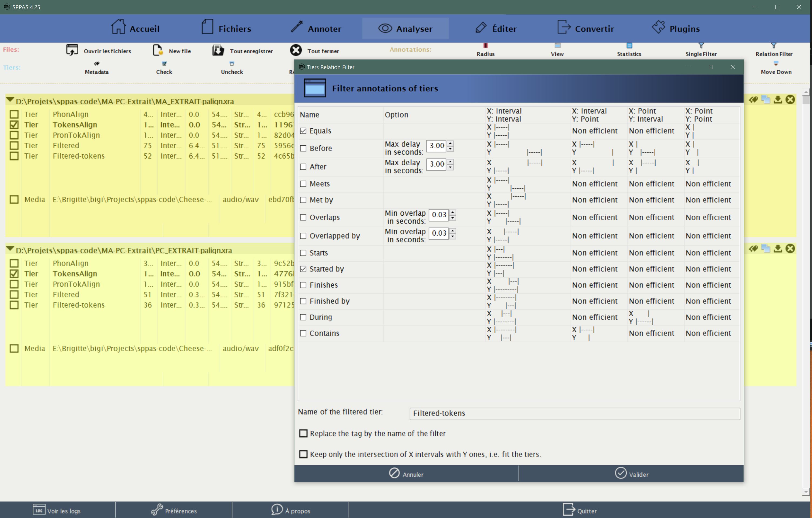
Task: Check Filtered-tokens tier in PC_EXTRAIT file
Action: pos(14,305)
